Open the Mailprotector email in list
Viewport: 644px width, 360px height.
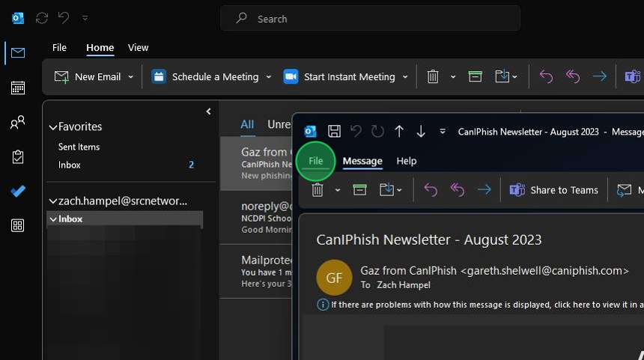[x=256, y=272]
